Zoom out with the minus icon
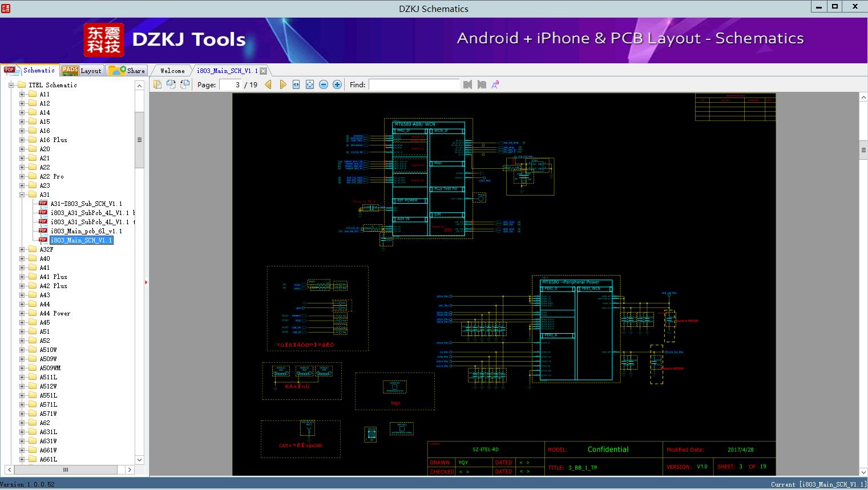Screen dimensions: 868x490 point(324,84)
